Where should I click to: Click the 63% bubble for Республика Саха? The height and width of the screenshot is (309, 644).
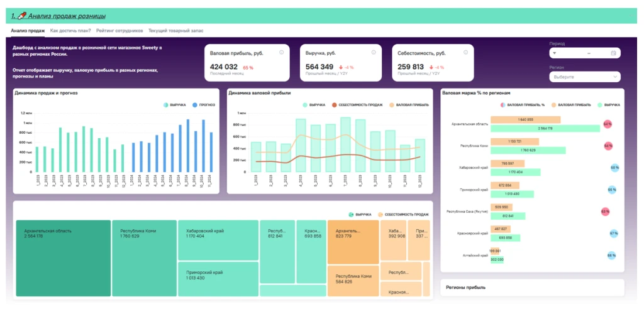605,212
